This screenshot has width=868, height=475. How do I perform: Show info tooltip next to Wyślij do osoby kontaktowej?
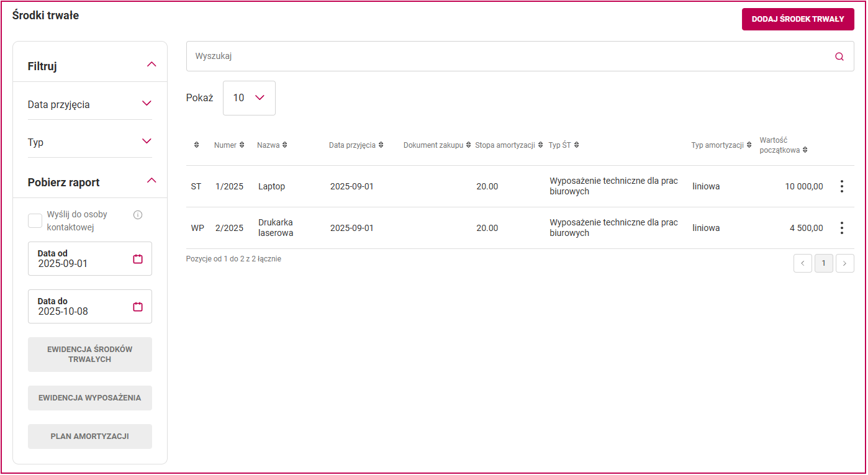[x=138, y=215]
